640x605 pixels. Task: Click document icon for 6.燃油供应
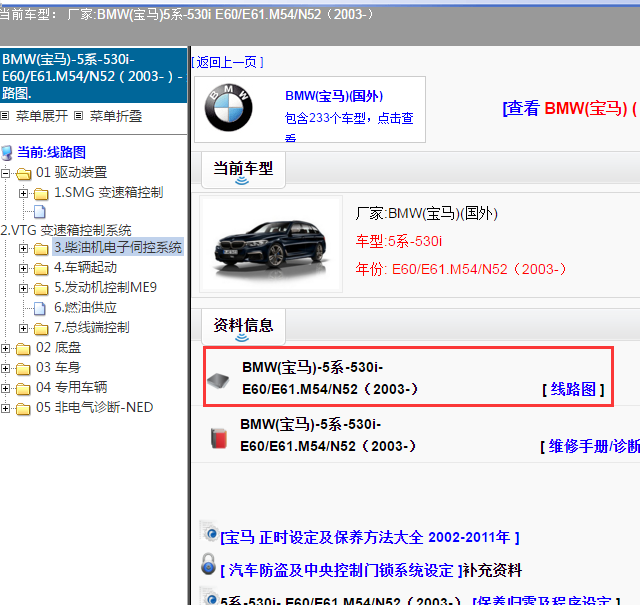tap(40, 308)
